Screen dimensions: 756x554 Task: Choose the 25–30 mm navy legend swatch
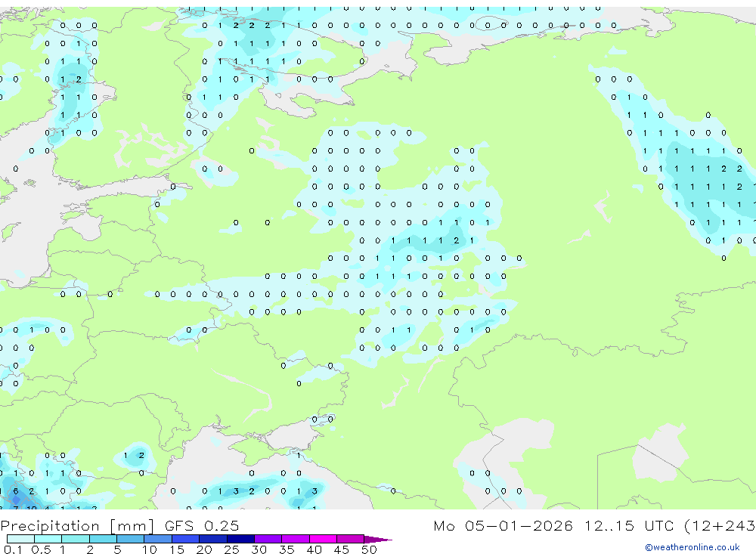tap(240, 539)
